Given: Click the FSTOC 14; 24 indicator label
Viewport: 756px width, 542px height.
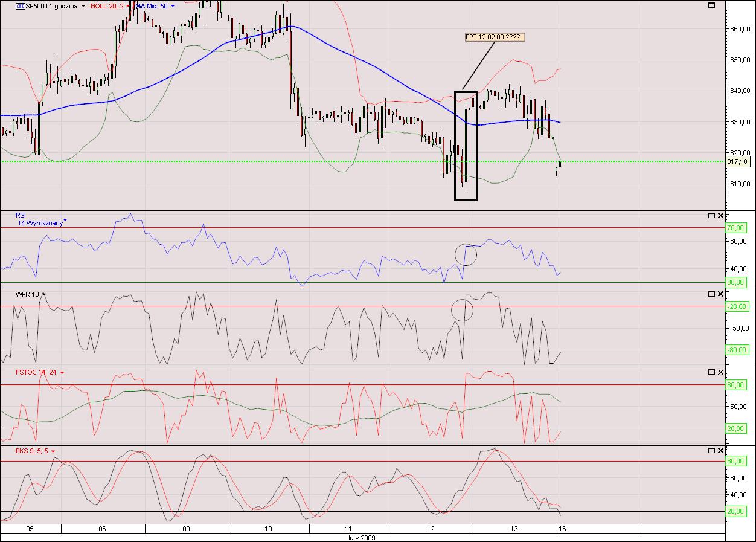Looking at the screenshot, I should pos(36,372).
